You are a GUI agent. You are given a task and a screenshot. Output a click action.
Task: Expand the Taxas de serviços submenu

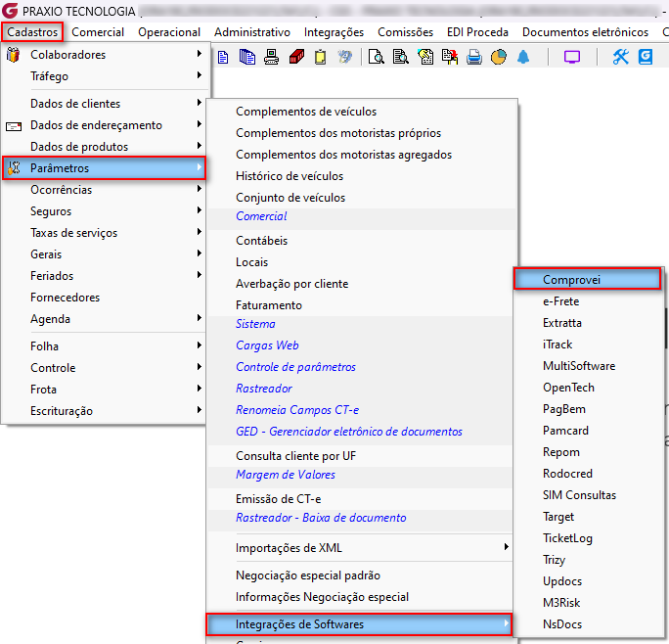105,233
